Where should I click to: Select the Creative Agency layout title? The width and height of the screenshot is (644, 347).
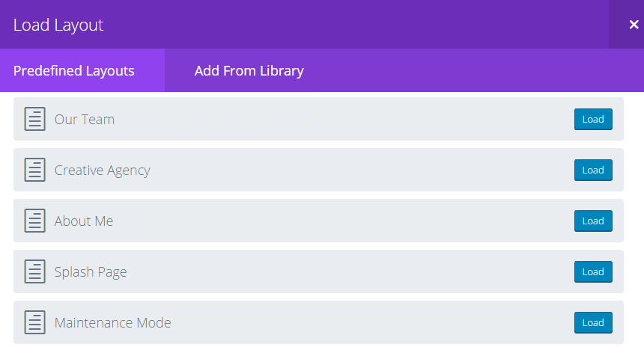tap(103, 171)
